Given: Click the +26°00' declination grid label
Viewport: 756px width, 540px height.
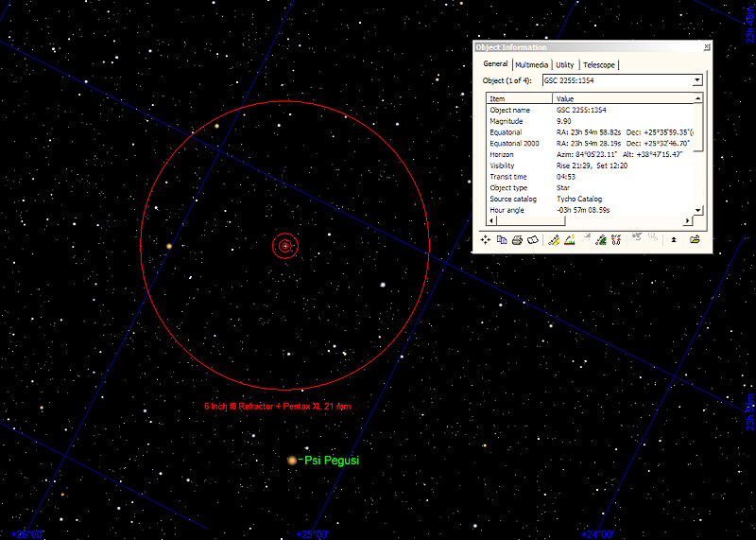Looking at the screenshot, I should click(27, 534).
